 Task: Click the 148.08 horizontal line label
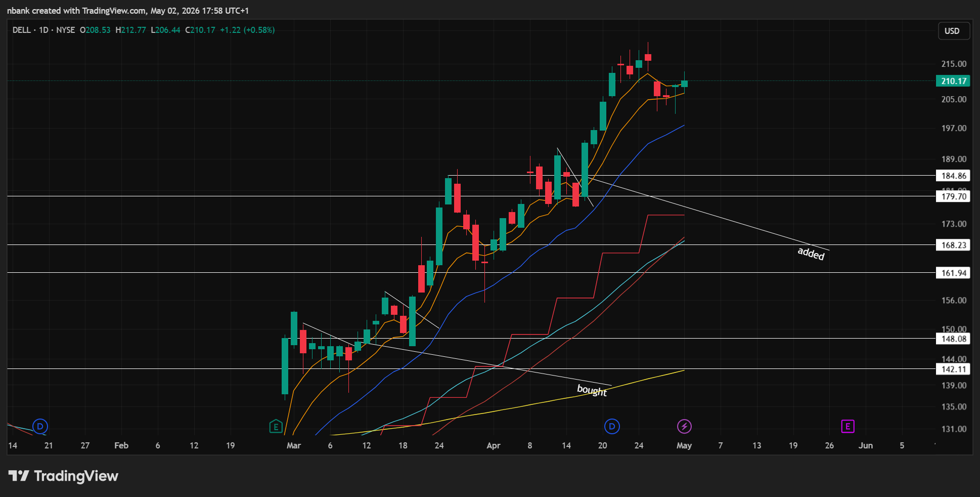(x=953, y=339)
